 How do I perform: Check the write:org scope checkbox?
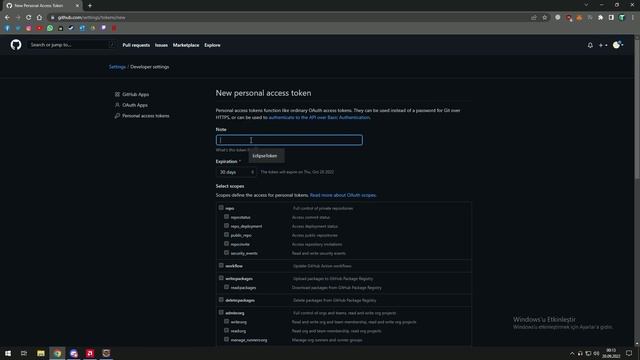pyautogui.click(x=227, y=321)
